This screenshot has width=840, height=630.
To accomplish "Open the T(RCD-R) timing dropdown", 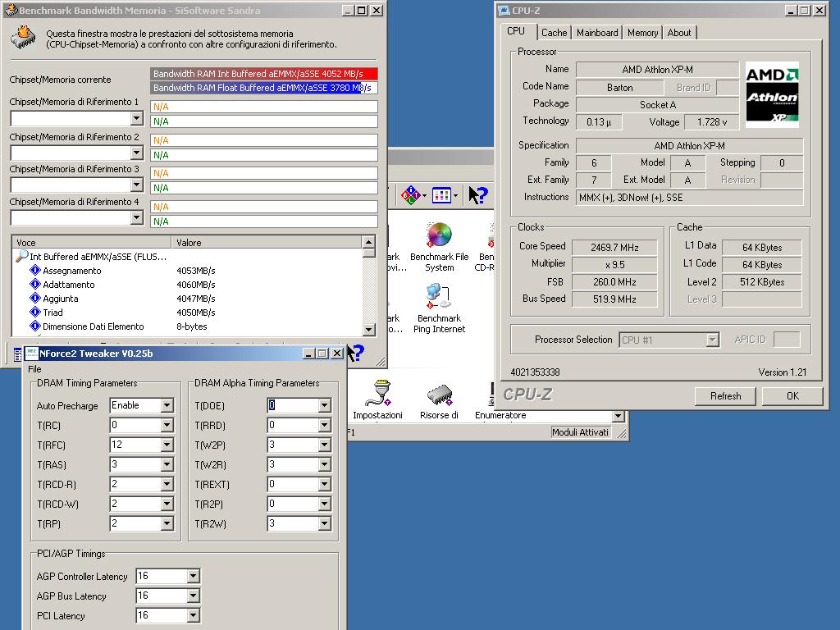I will 167,484.
